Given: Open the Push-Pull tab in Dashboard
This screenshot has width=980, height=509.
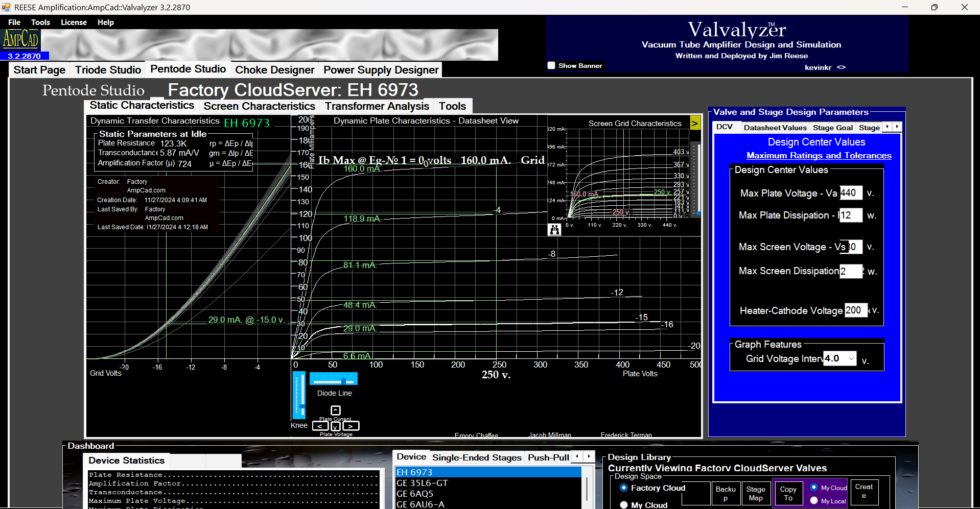Looking at the screenshot, I should [x=548, y=457].
